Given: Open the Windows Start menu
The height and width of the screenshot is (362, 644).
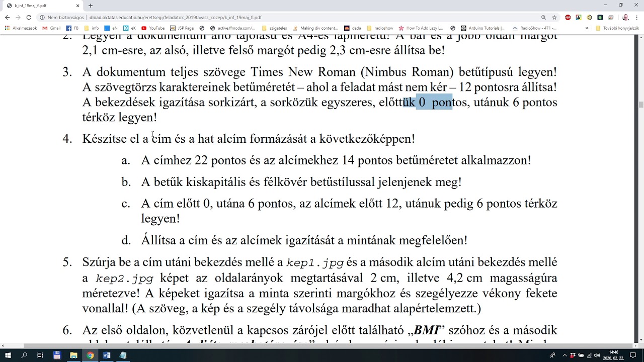Looking at the screenshot, I should point(8,355).
